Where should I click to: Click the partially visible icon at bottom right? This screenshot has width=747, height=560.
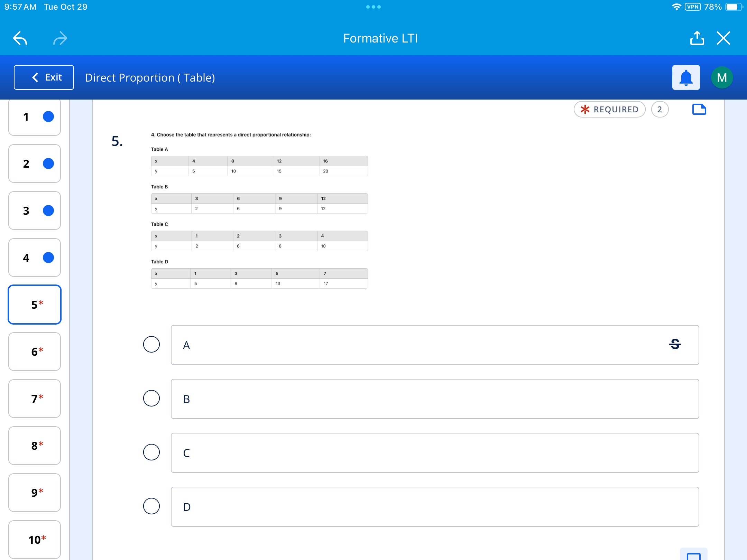(693, 554)
